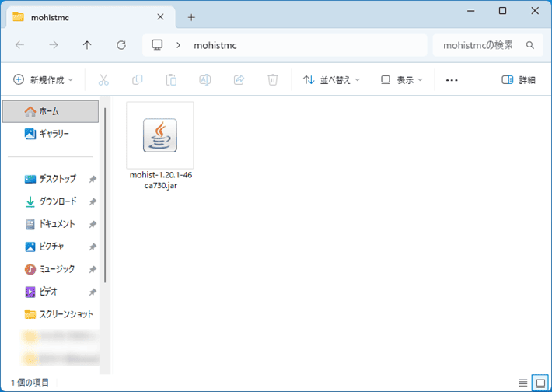Image resolution: width=552 pixels, height=392 pixels.
Task: Open ビデオ in the sidebar
Action: (x=51, y=292)
